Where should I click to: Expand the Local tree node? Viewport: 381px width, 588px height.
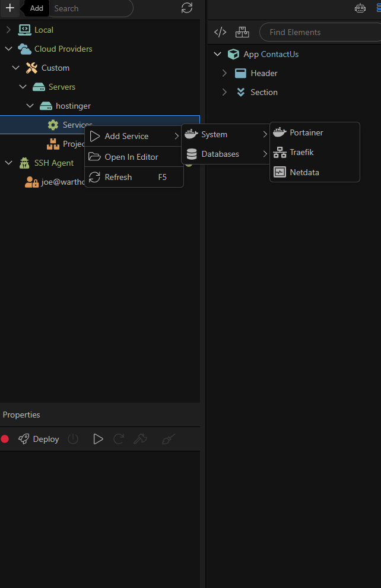(9, 30)
